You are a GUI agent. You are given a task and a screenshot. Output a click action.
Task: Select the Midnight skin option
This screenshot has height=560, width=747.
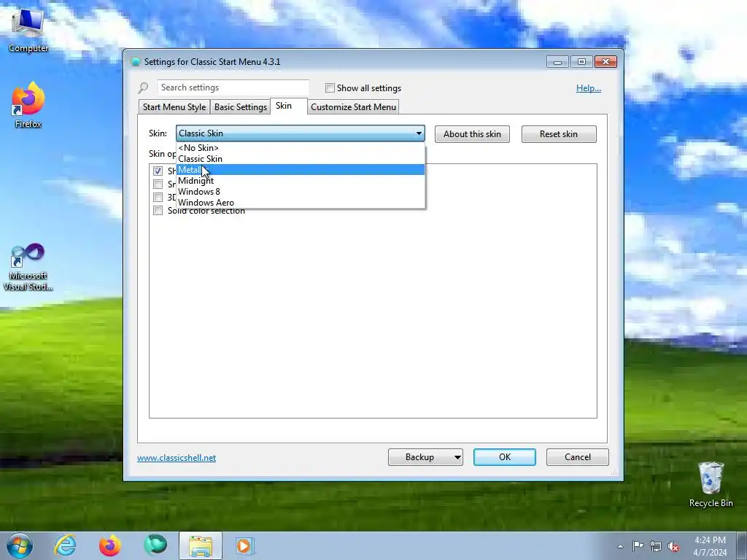tap(300, 181)
